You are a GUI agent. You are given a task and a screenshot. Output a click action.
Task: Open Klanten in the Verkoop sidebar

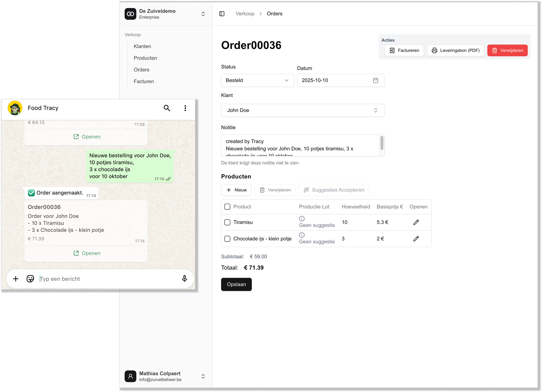pyautogui.click(x=142, y=46)
